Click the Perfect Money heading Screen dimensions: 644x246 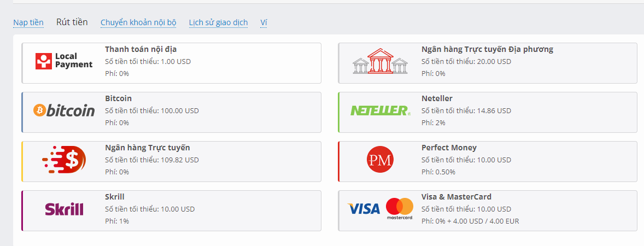click(449, 148)
